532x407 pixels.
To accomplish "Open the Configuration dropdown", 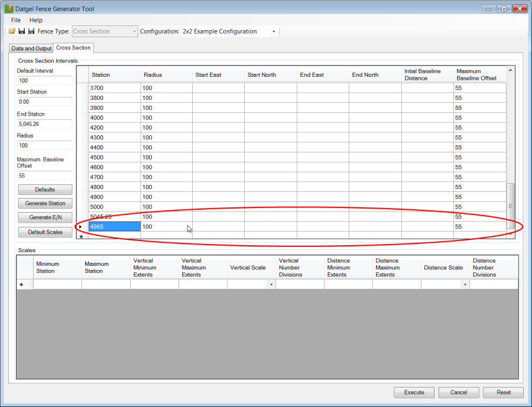I will point(274,31).
